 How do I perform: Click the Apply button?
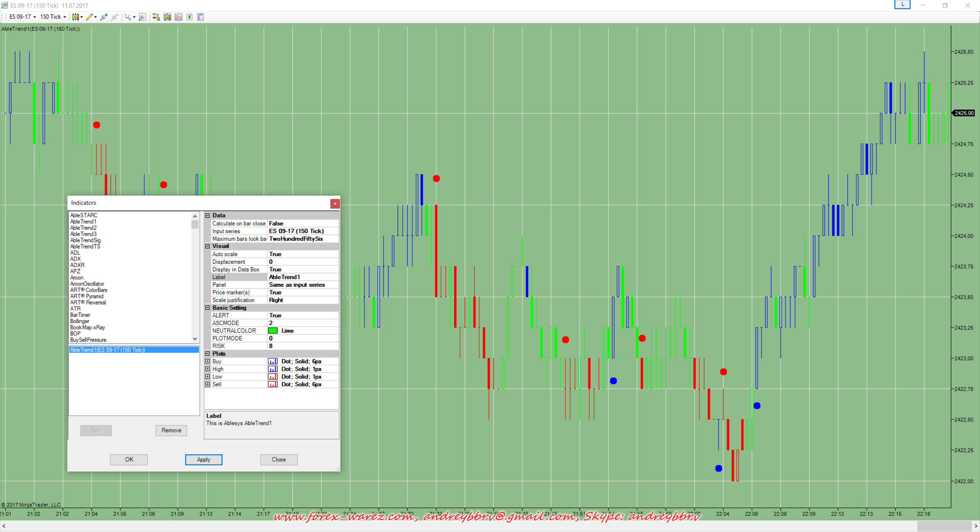[x=204, y=459]
